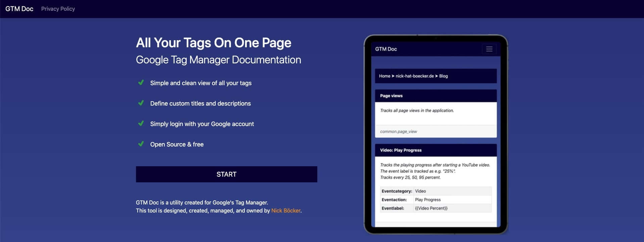This screenshot has height=242, width=644.
Task: Click the Blog breadcrumb item
Action: [443, 76]
